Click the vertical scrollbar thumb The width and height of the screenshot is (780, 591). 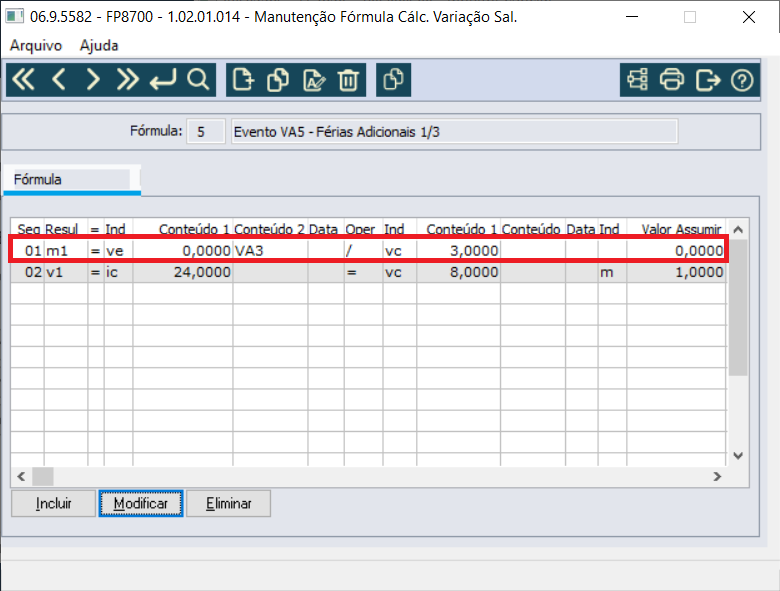point(738,307)
